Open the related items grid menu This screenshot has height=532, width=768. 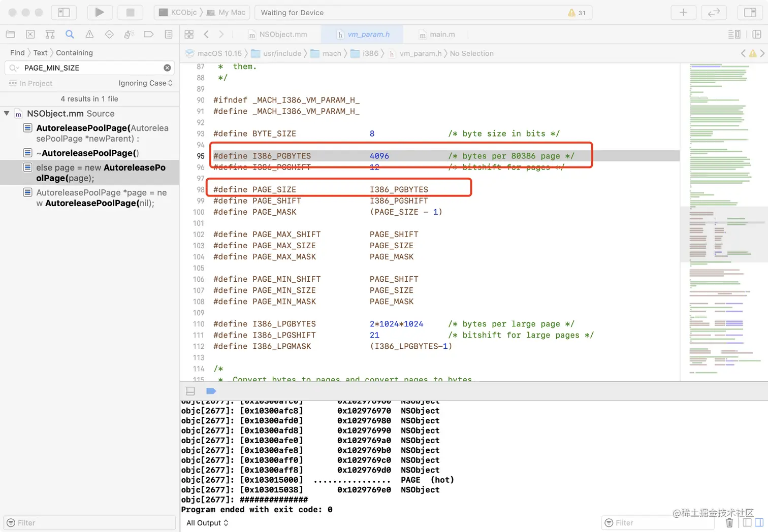click(189, 35)
